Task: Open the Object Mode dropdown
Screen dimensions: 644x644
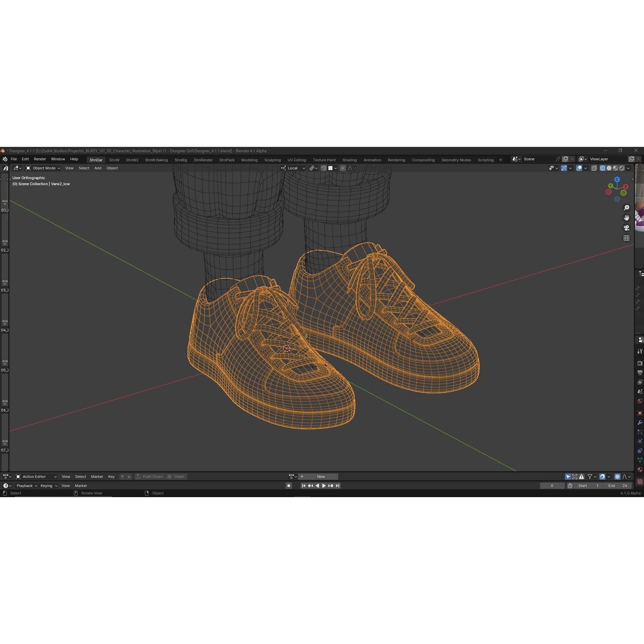Action: coord(43,168)
